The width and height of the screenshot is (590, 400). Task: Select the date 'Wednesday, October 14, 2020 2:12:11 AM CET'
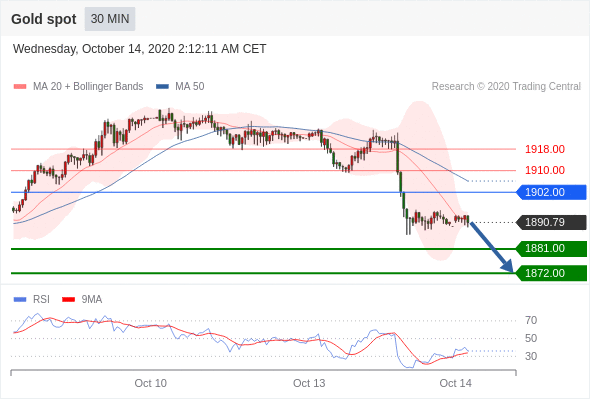(x=140, y=49)
